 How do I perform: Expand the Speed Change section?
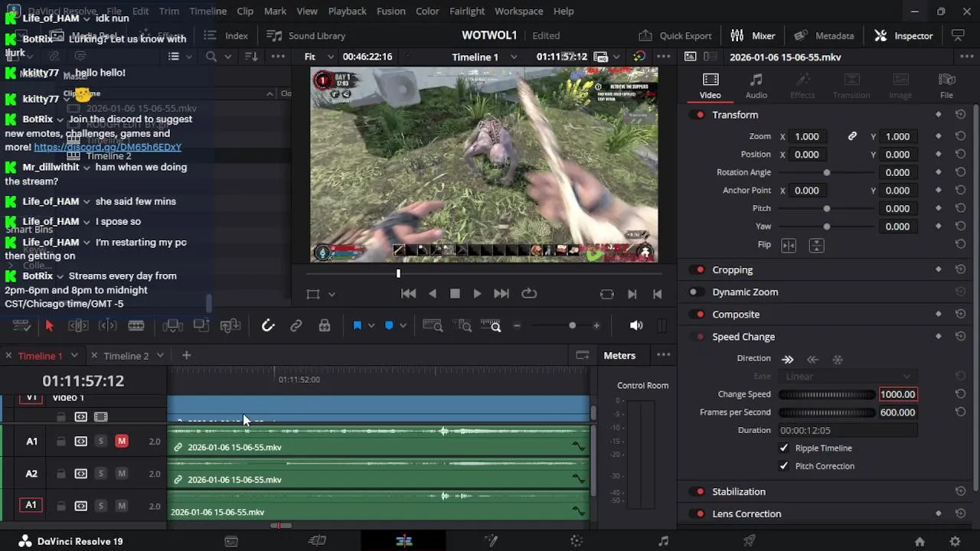[743, 337]
